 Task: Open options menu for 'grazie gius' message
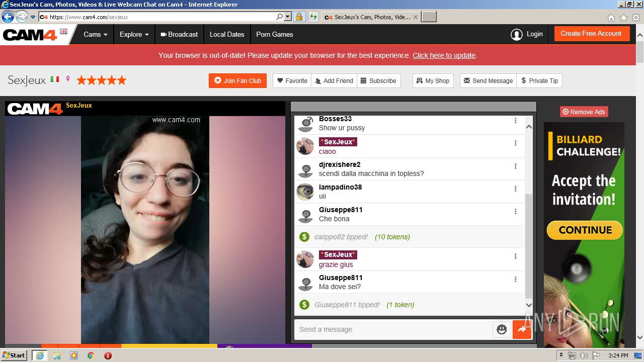[x=515, y=256]
